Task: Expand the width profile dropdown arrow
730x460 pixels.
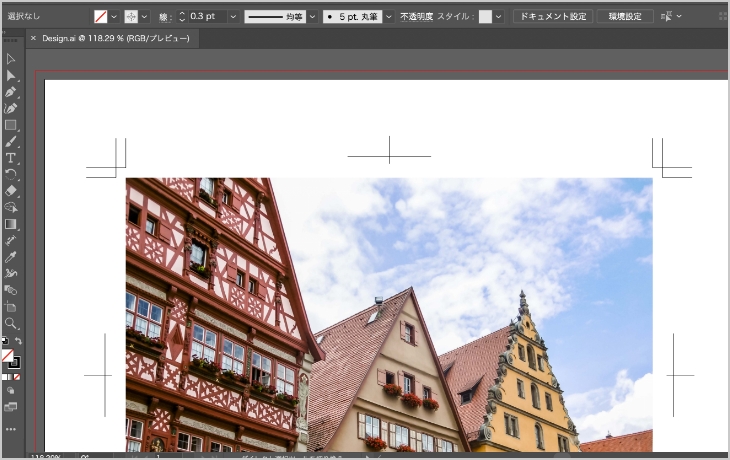Action: click(312, 17)
